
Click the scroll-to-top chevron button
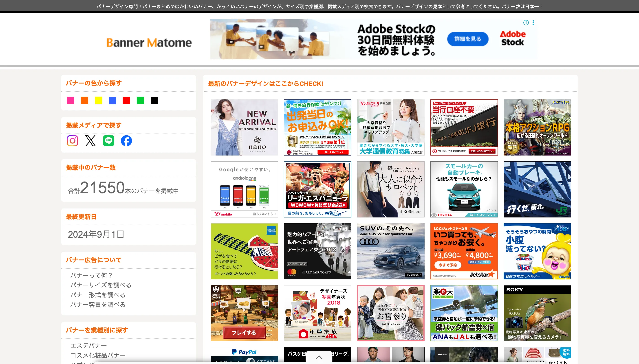(x=319, y=357)
